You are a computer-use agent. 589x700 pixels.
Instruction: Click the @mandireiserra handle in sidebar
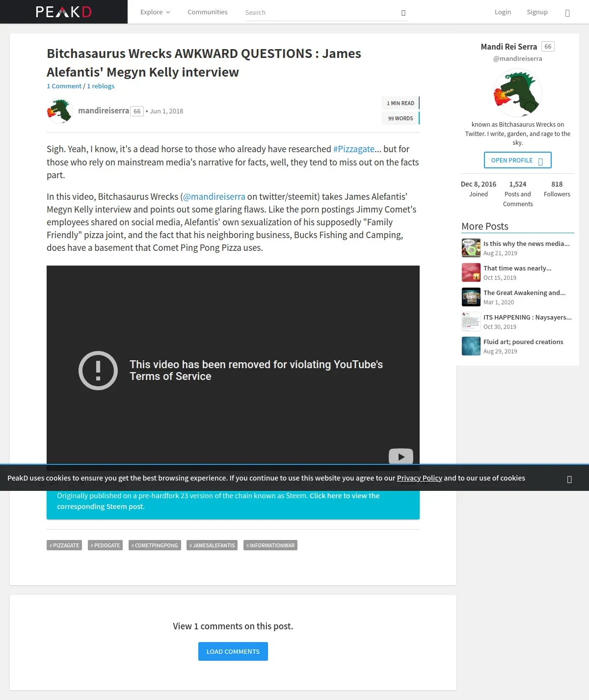tap(518, 58)
